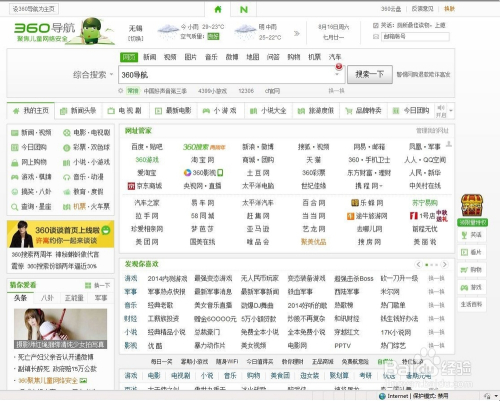500x401 pixels.
Task: Select the 新闻 search category tab
Action: tap(150, 57)
